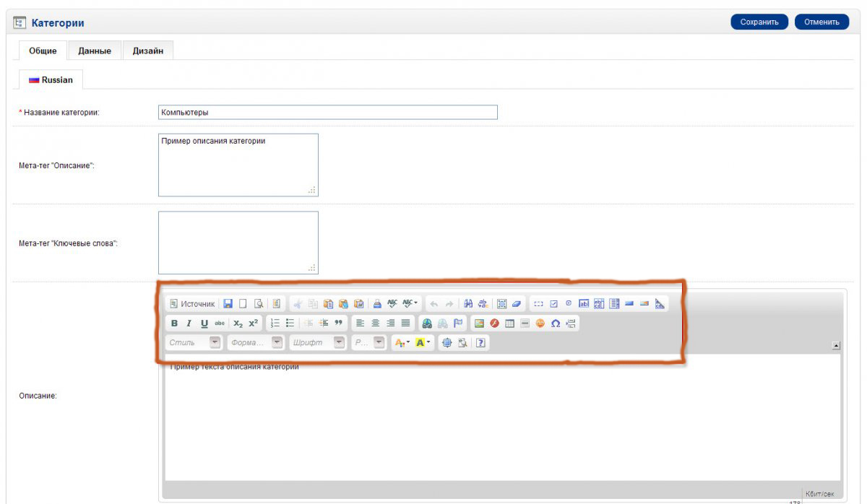
Task: Switch to the Дизайн tab
Action: (x=148, y=51)
